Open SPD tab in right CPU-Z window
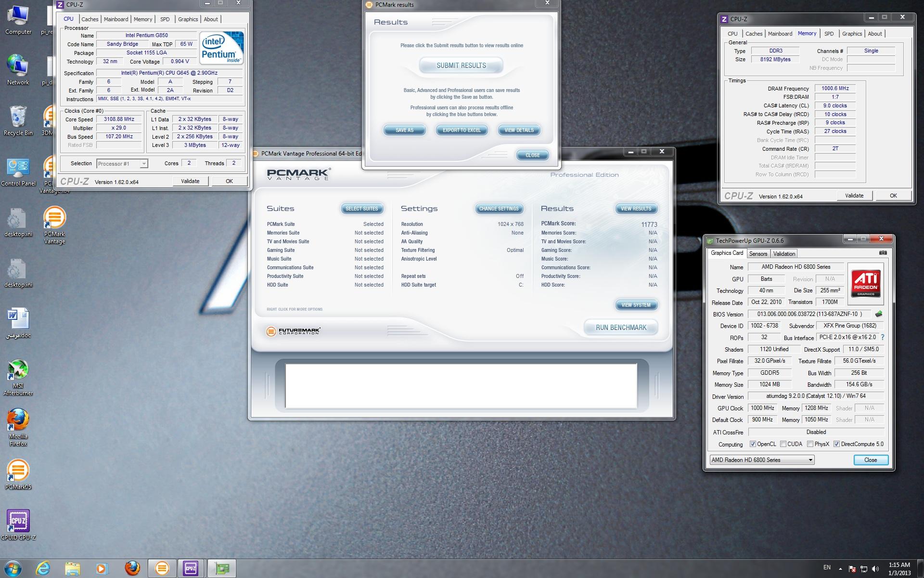 tap(829, 34)
